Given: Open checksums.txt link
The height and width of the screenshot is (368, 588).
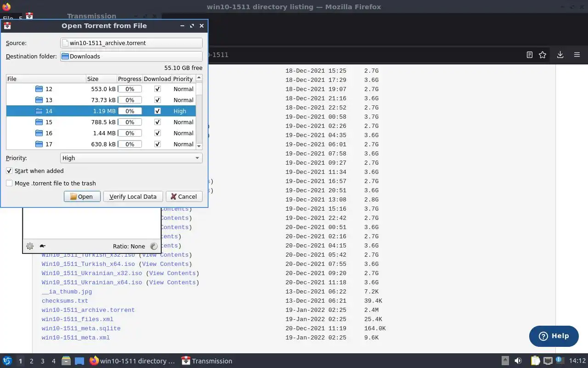Looking at the screenshot, I should [x=65, y=301].
